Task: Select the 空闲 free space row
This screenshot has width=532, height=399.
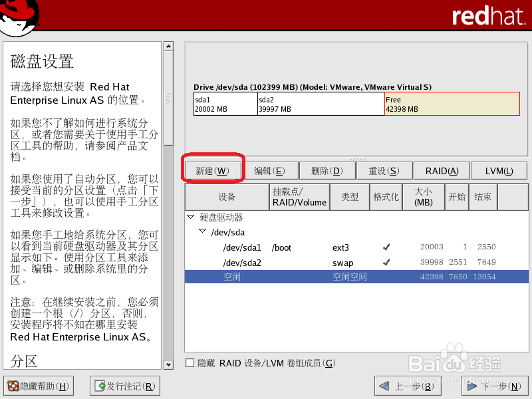Action: coord(356,277)
